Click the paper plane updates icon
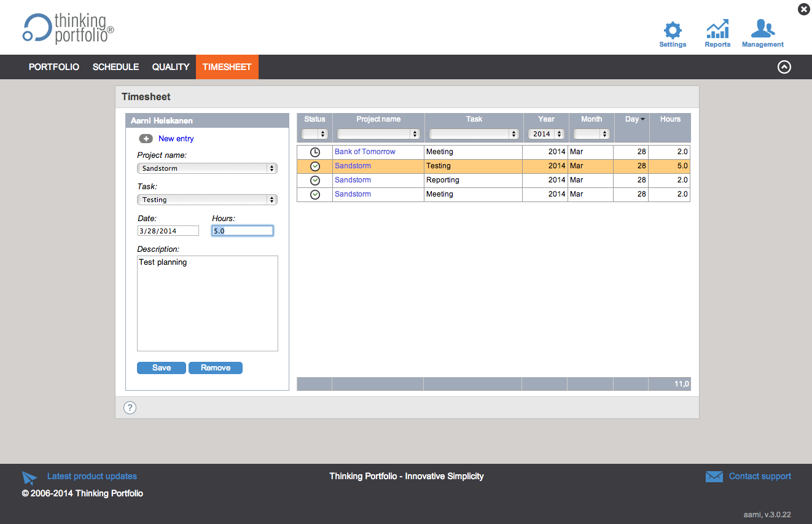Viewport: 812px width, 524px height. coord(29,477)
